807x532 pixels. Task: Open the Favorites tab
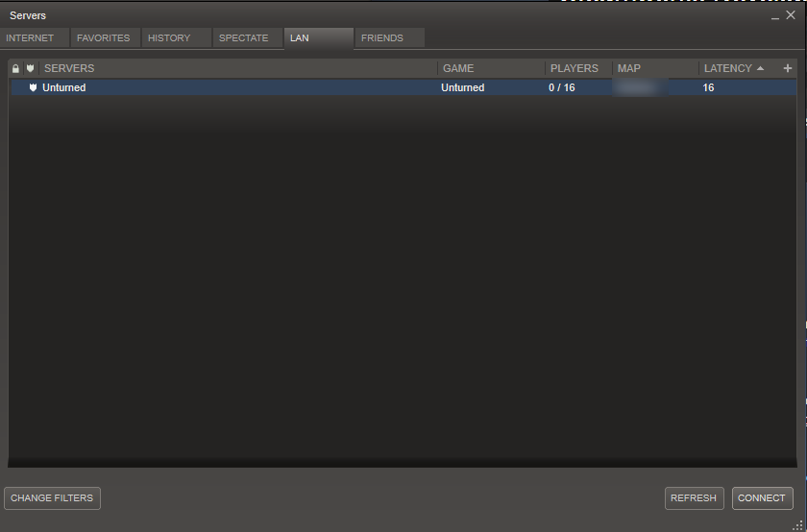click(105, 38)
